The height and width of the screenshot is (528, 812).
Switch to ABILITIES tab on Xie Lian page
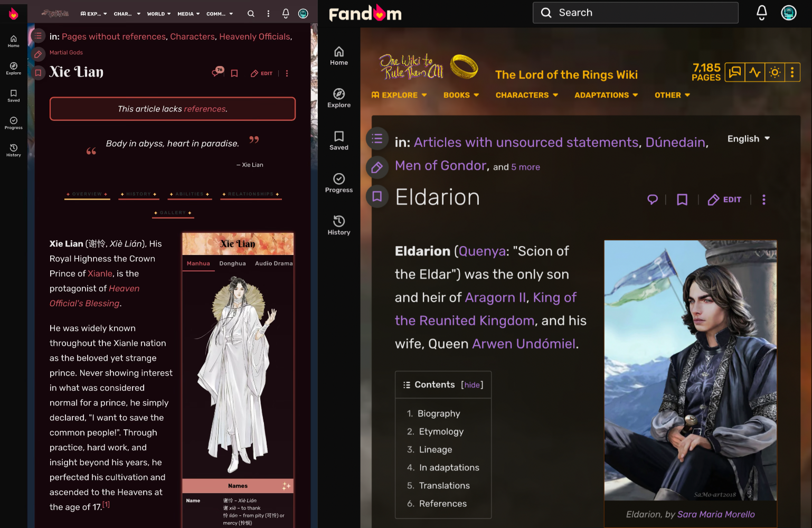(x=190, y=194)
